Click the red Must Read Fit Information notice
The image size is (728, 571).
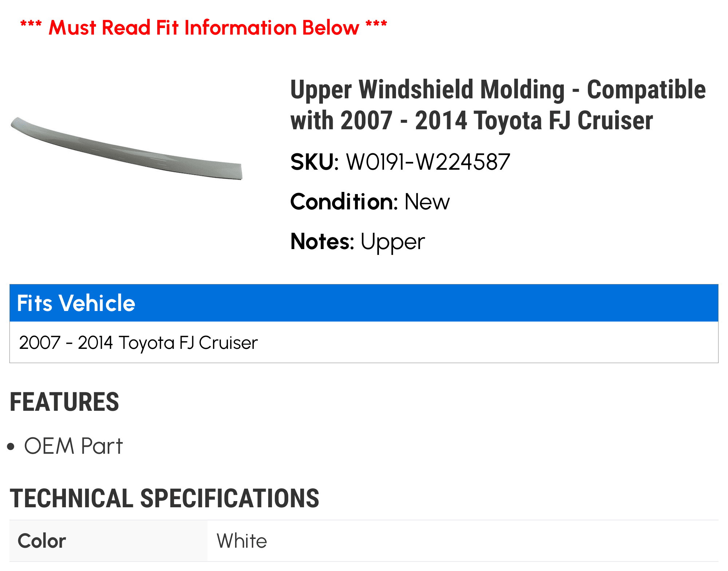[204, 28]
